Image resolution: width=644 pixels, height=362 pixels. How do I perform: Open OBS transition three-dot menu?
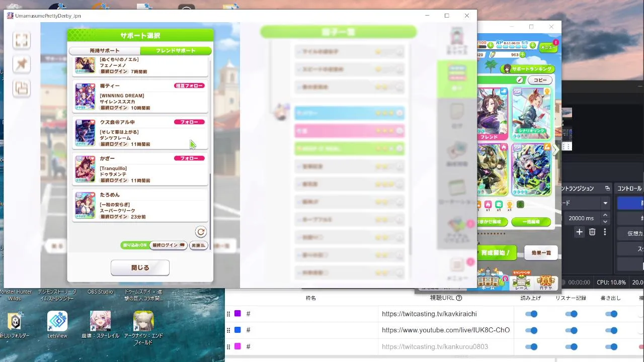[605, 232]
